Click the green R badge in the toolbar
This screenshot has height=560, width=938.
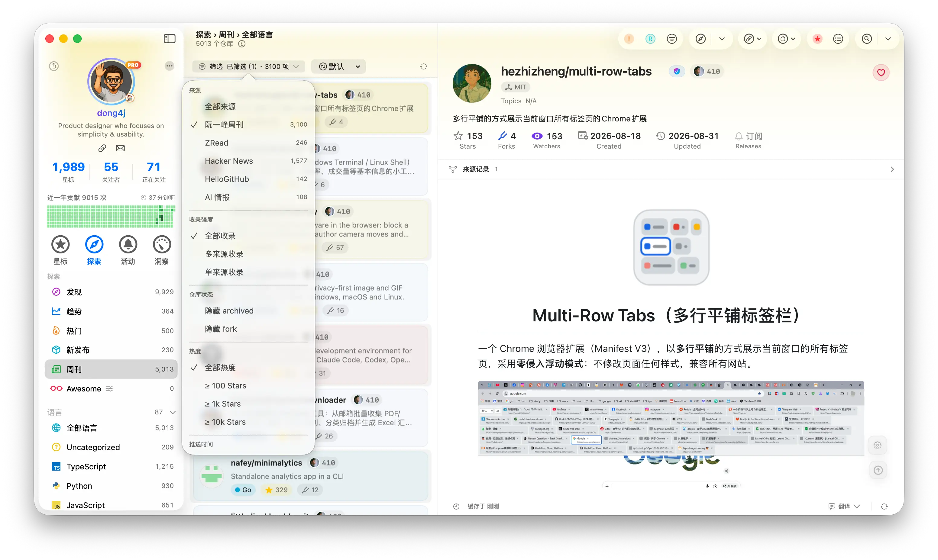pyautogui.click(x=650, y=38)
